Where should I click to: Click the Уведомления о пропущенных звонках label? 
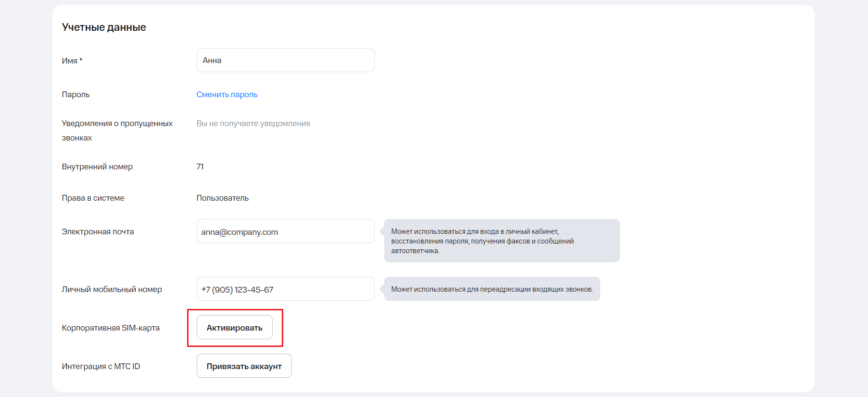(x=117, y=130)
